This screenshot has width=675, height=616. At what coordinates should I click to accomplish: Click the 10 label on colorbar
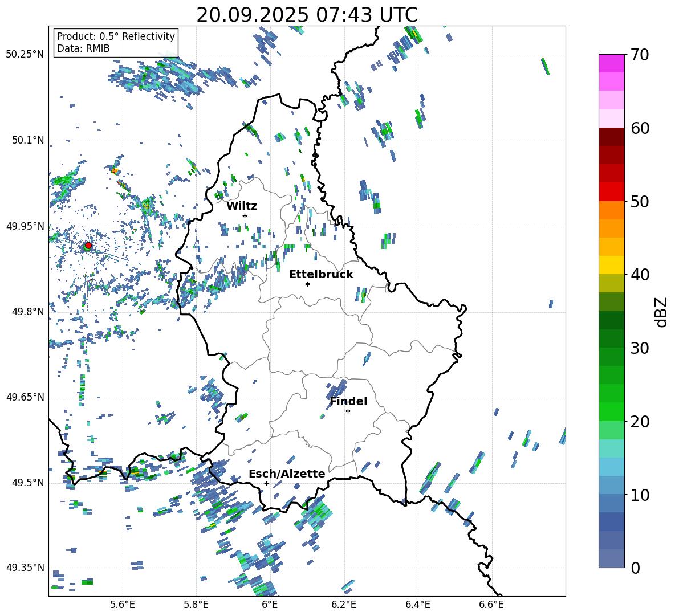tap(640, 495)
